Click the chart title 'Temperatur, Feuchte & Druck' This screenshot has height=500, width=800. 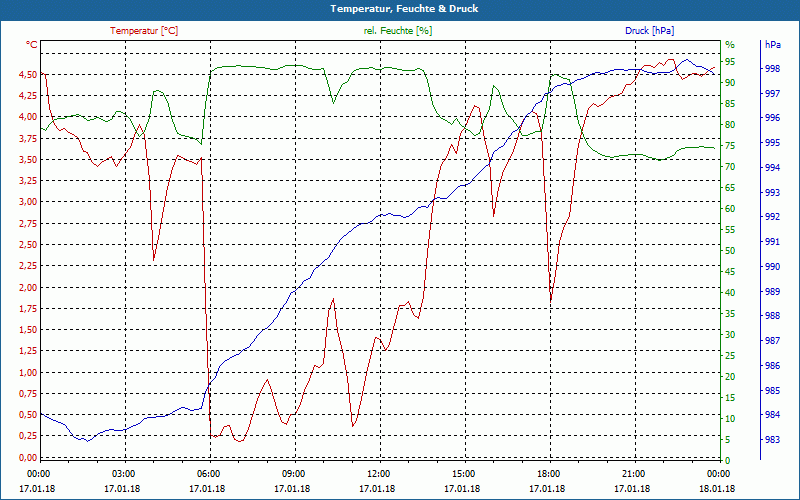pos(404,9)
